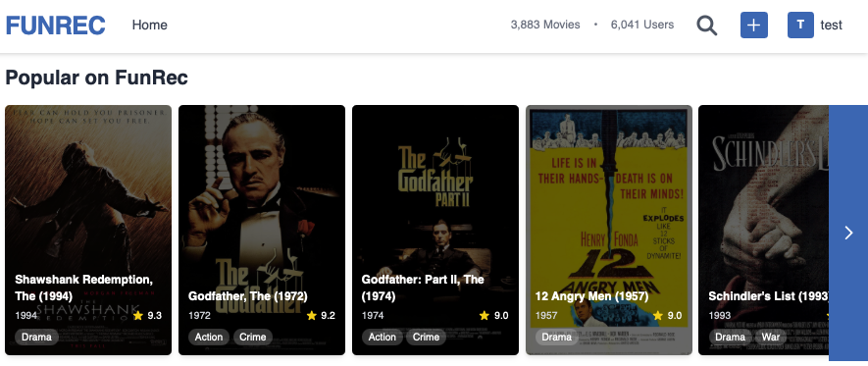
Task: Open 12 Angry Men movie card
Action: pos(608,230)
